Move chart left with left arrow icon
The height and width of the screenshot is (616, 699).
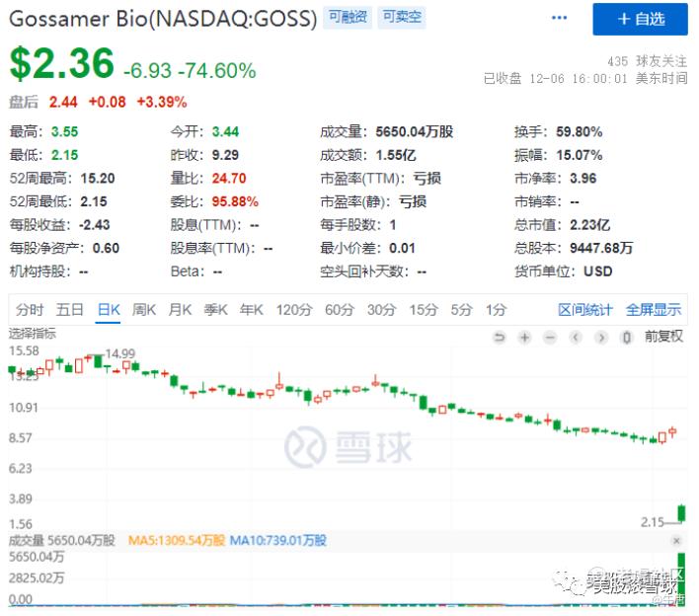pyautogui.click(x=576, y=338)
